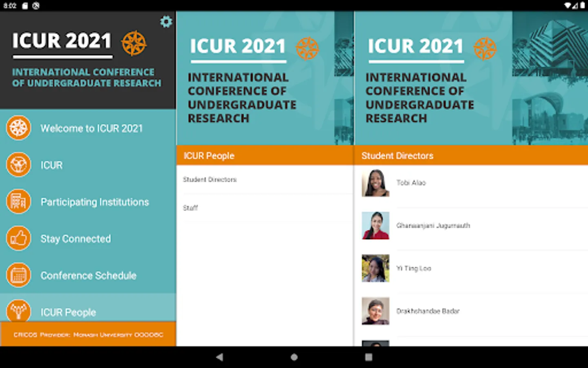View Tobi Alao's profile photo
Image resolution: width=588 pixels, height=368 pixels.
tap(375, 183)
